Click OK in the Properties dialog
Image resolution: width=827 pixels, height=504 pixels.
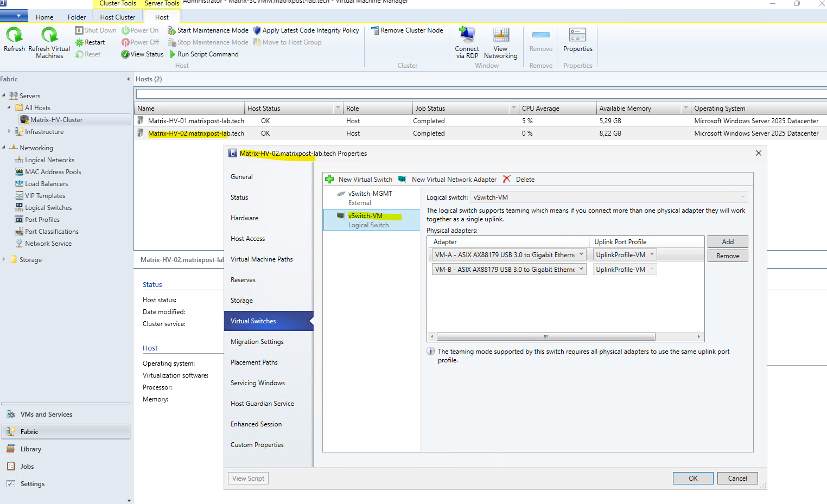(x=693, y=479)
